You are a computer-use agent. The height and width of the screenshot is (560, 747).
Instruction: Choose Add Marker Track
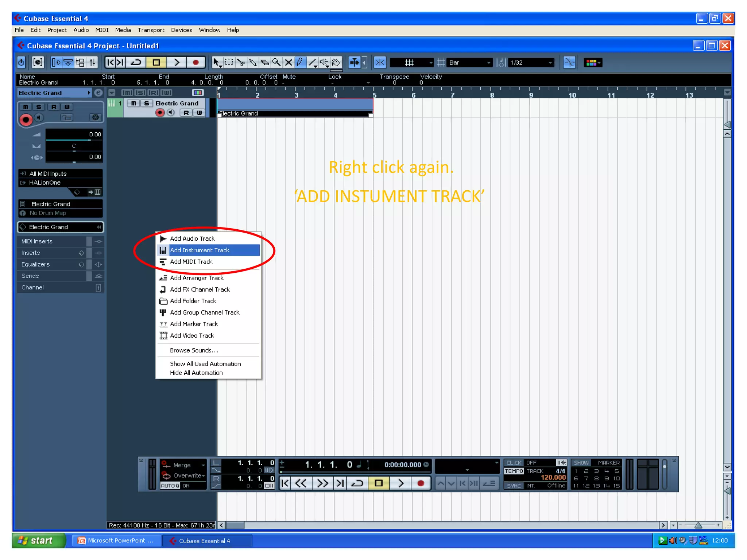point(209,324)
